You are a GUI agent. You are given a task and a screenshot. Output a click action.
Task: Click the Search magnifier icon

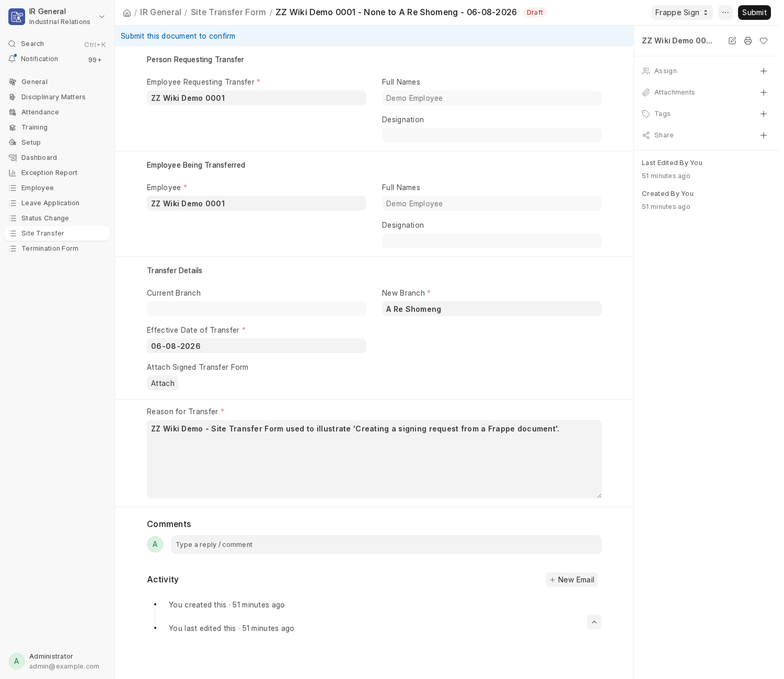(x=12, y=44)
